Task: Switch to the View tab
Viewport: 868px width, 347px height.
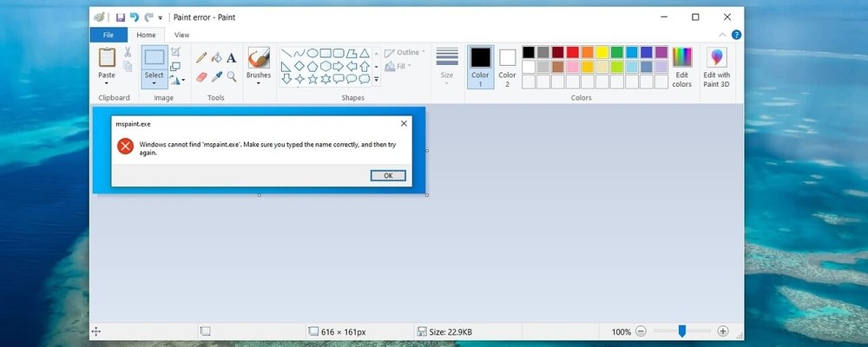Action: [182, 35]
